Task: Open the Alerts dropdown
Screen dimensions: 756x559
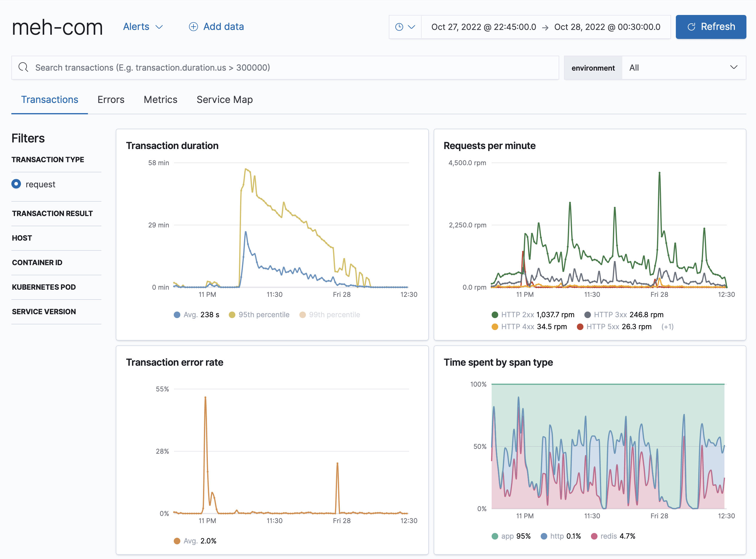Action: coord(143,27)
